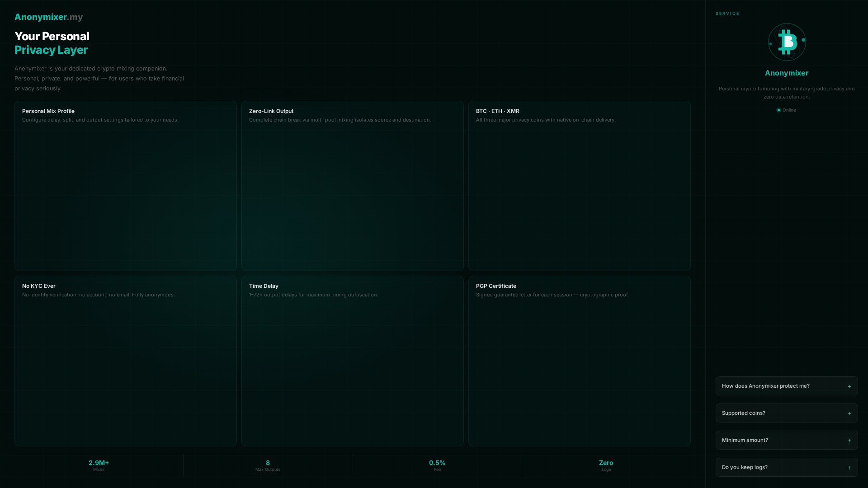Click the 'Privacy Layer' green headline
Viewport: 868px width, 488px height.
tap(51, 50)
